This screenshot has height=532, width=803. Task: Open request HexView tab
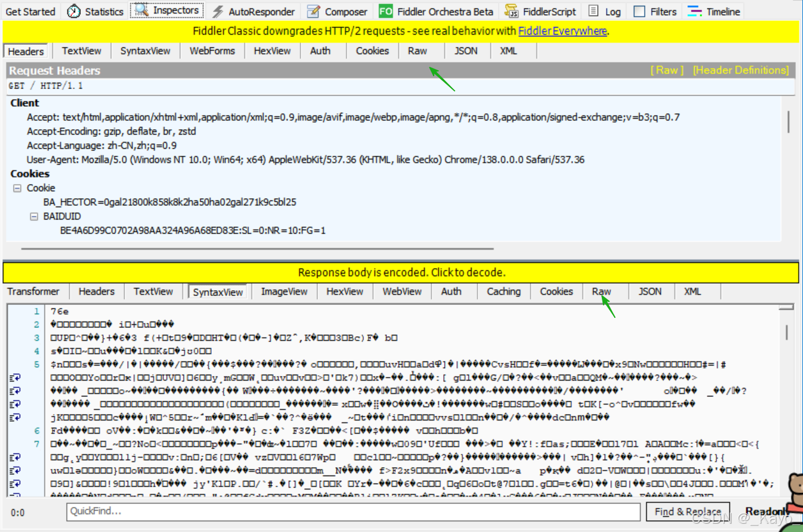(272, 51)
